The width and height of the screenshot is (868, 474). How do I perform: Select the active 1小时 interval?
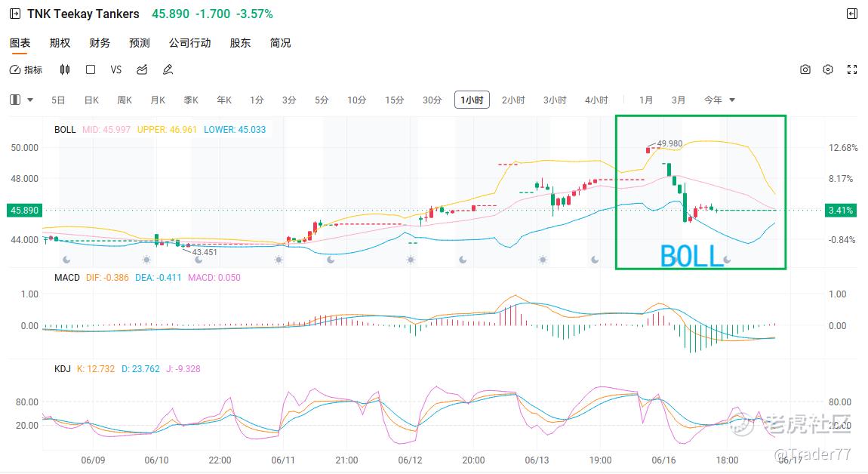[472, 100]
